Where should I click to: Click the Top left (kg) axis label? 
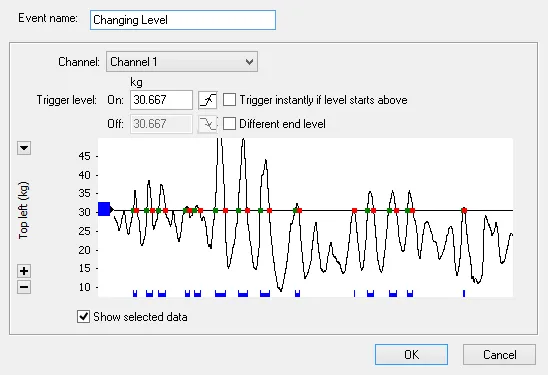click(x=24, y=210)
